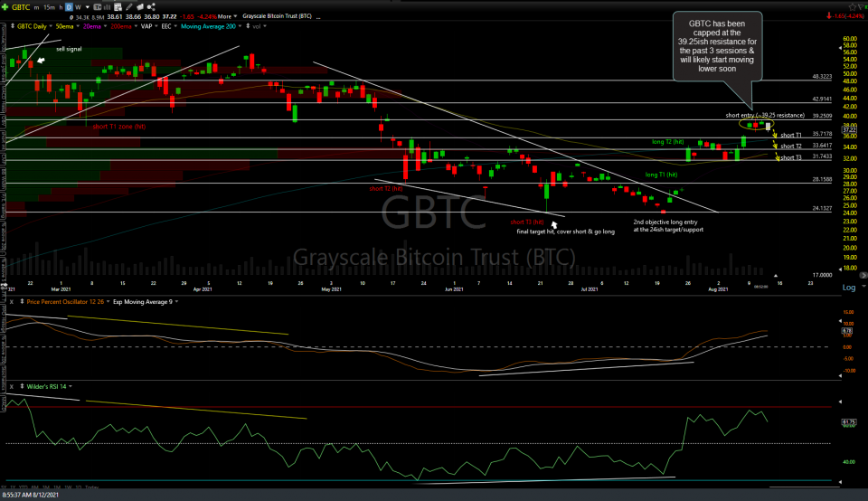The height and width of the screenshot is (501, 868).
Task: Click the move handle beside vol
Action: coord(248,26)
